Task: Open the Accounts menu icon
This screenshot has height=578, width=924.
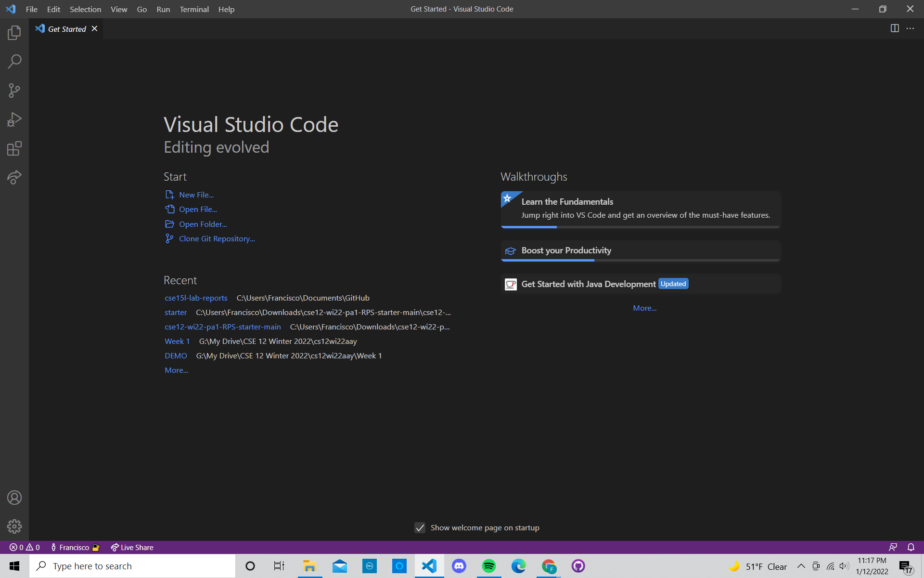Action: tap(14, 498)
